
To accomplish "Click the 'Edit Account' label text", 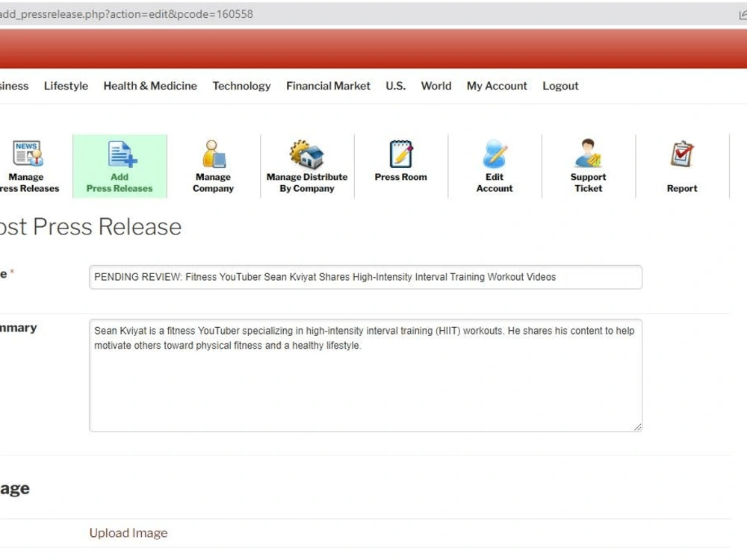I will pos(495,182).
